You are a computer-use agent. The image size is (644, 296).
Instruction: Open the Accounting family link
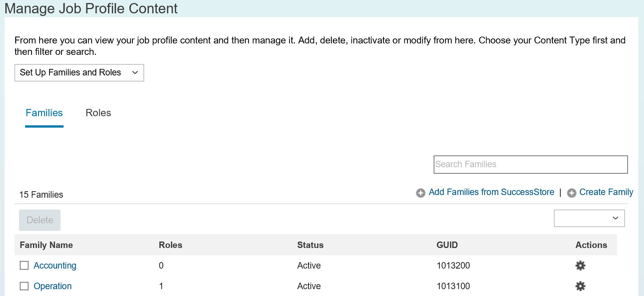point(55,266)
